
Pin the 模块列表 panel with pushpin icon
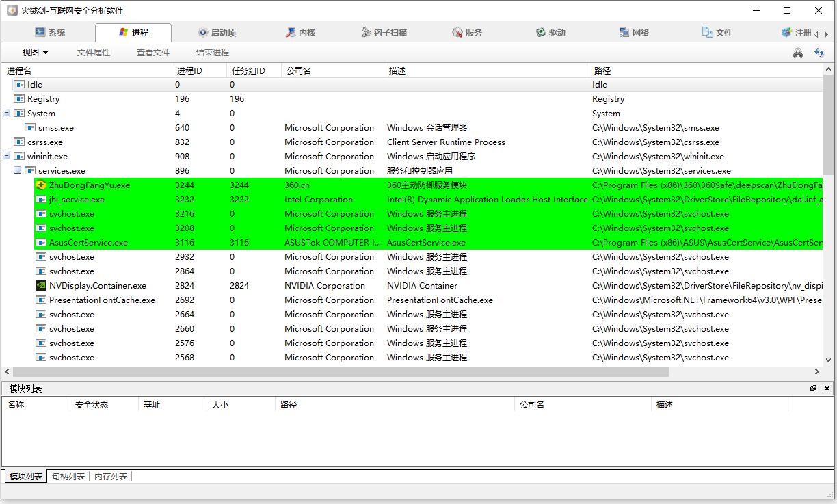(813, 388)
